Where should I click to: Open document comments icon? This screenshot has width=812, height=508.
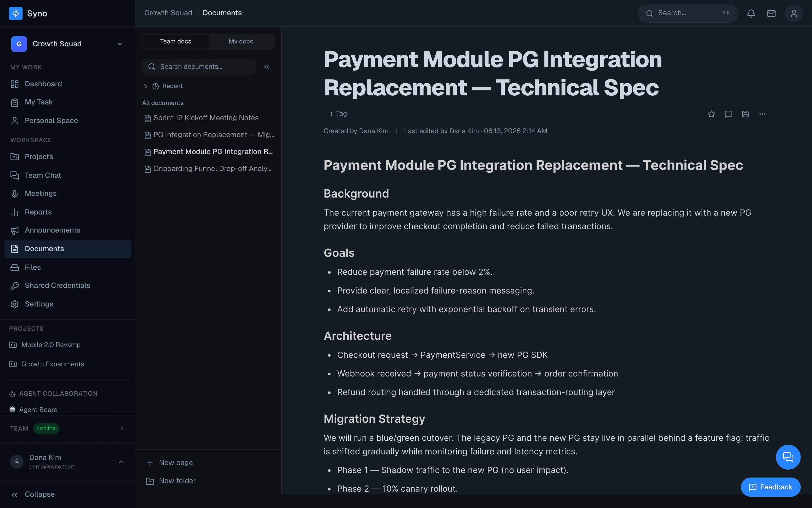tap(728, 114)
